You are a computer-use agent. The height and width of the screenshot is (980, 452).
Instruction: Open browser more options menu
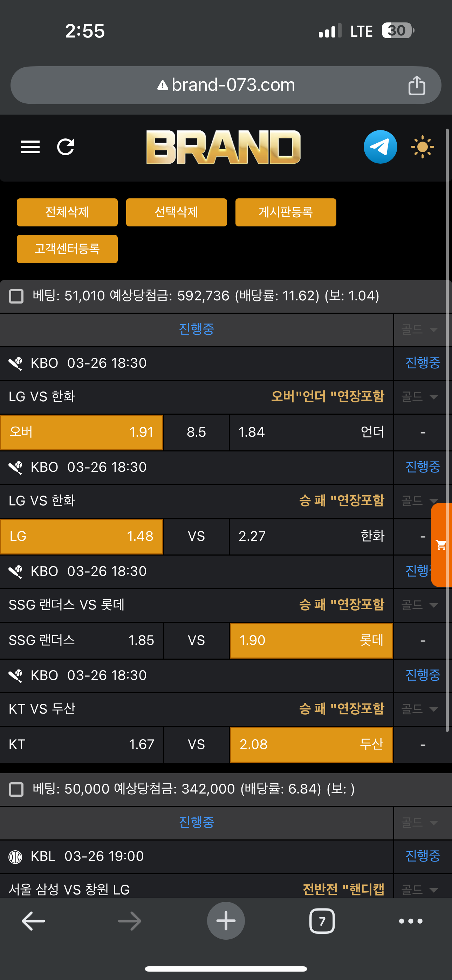click(x=411, y=921)
